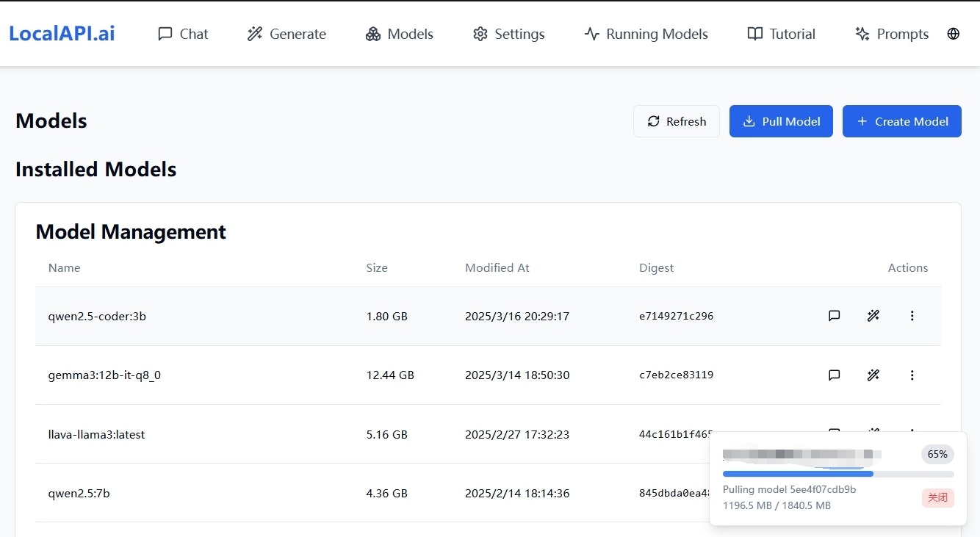Click the date 2025/3/16 20:29:17

tap(517, 317)
